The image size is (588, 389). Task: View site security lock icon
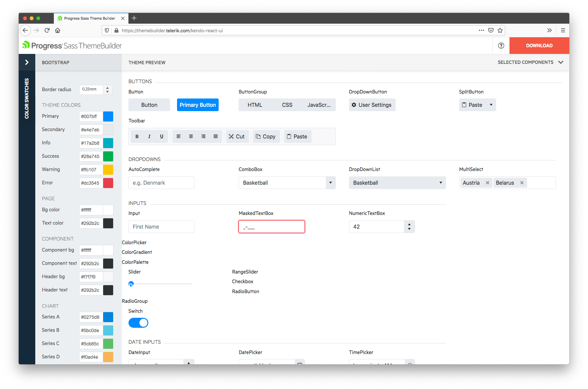tap(116, 30)
